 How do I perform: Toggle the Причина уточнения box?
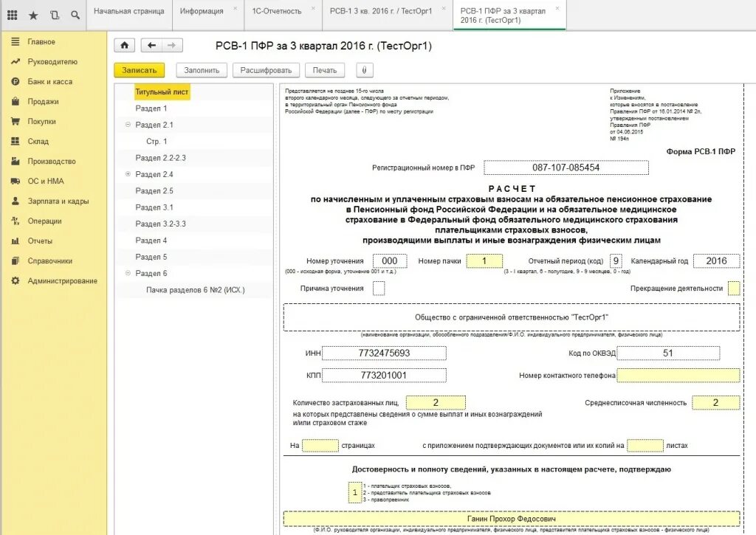(379, 289)
